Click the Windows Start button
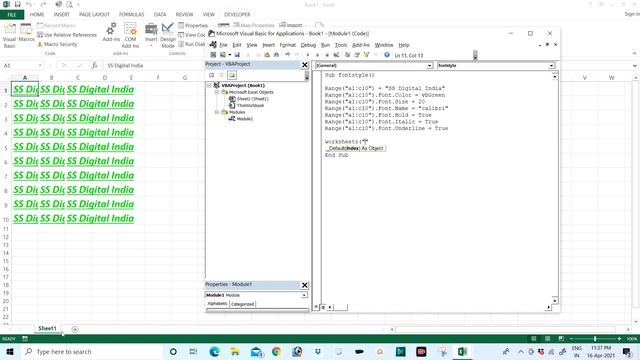The width and height of the screenshot is (640, 360). [x=10, y=351]
